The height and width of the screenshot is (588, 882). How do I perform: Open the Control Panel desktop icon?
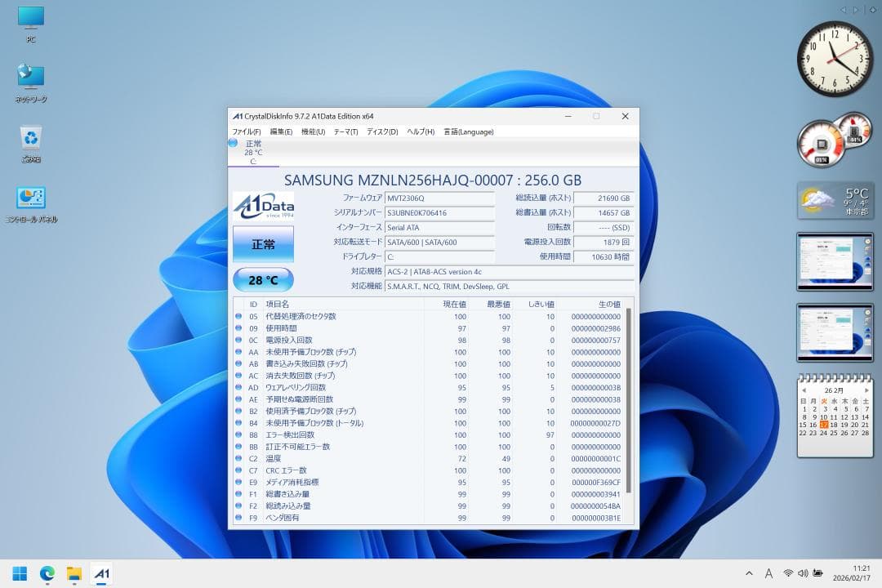[31, 204]
